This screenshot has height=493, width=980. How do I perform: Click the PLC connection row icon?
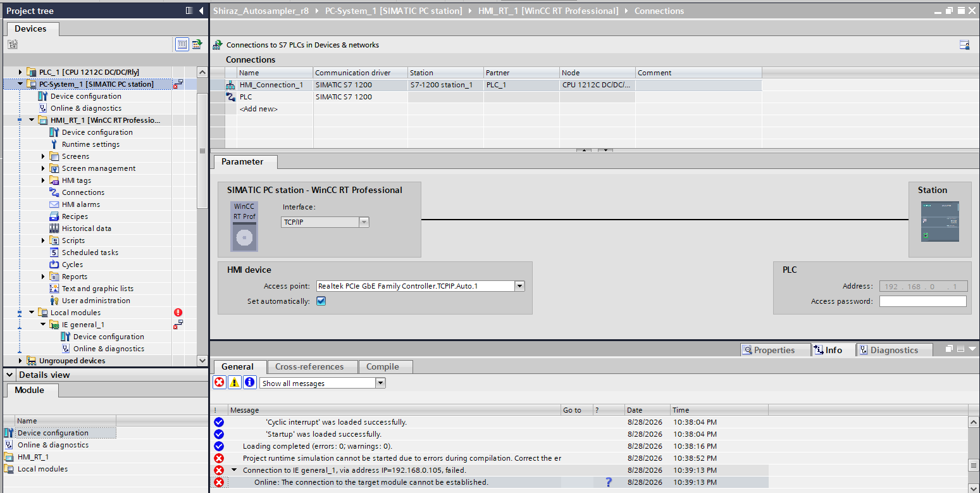[231, 97]
